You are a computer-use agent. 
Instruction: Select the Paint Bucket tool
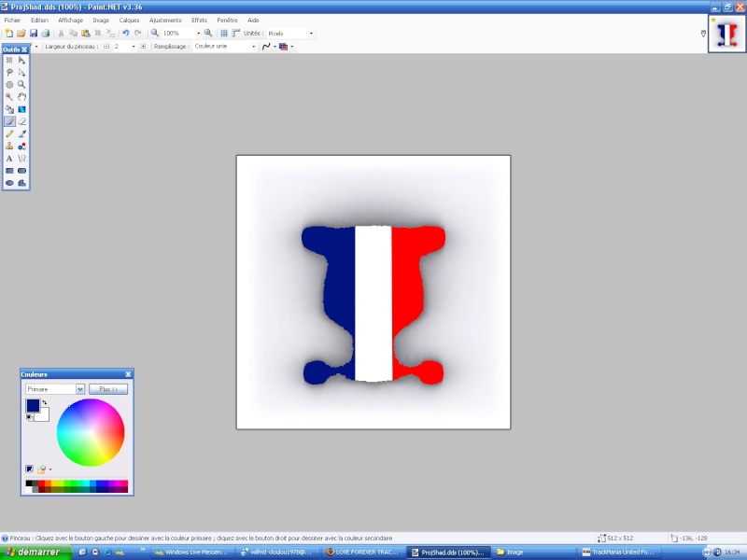(9, 109)
